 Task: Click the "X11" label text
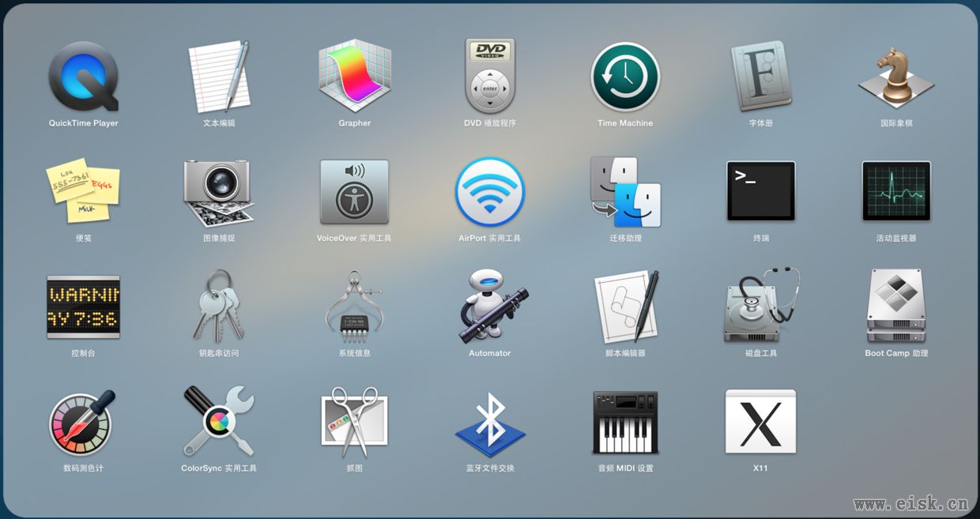pos(760,468)
